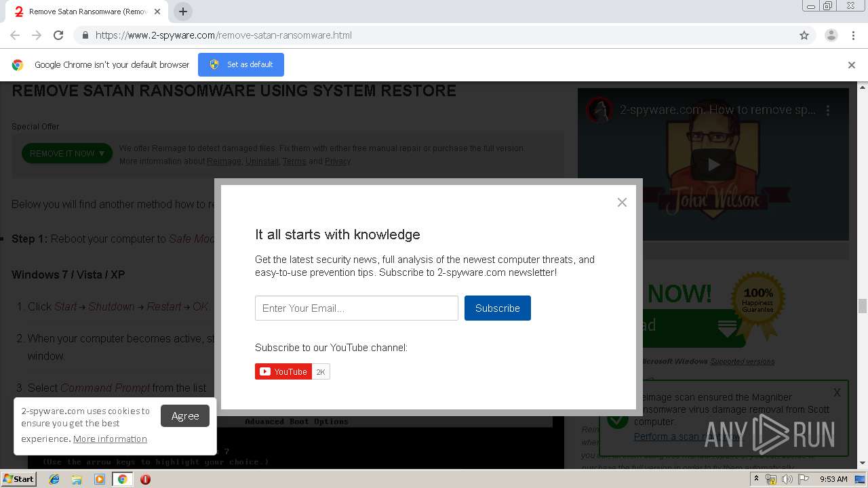Click the video title text
This screenshot has height=488, width=868.
tap(717, 110)
